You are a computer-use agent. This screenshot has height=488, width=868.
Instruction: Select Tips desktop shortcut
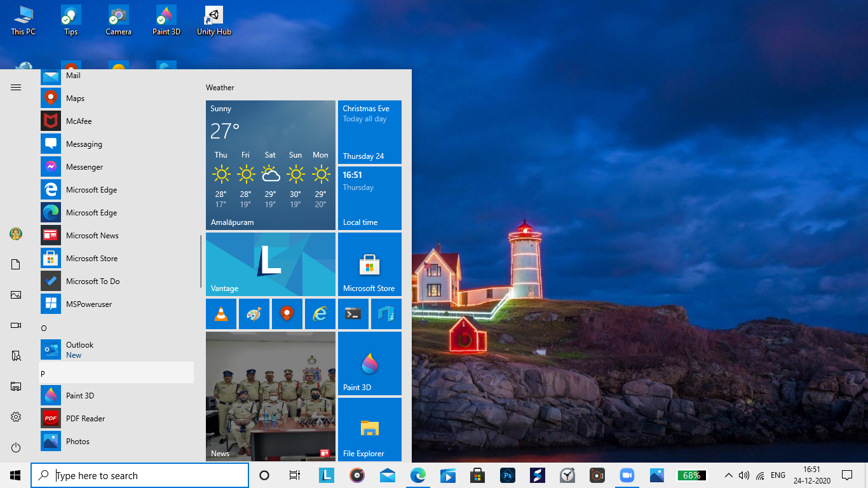tap(71, 21)
